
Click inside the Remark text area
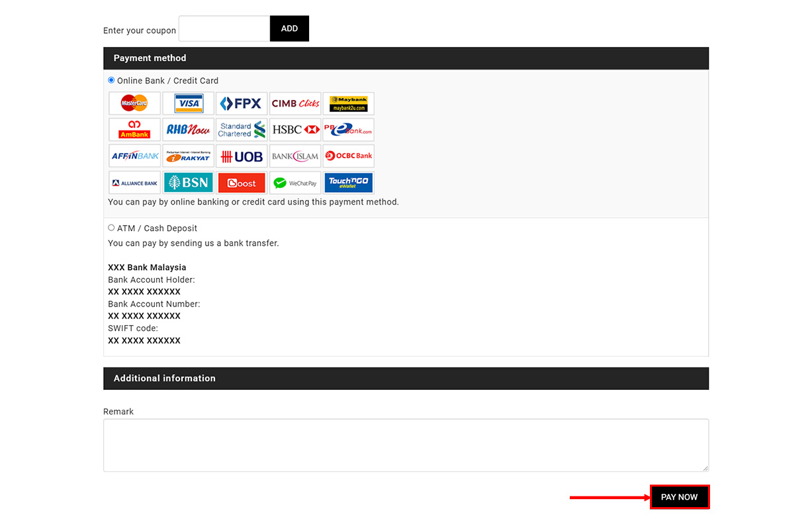point(406,445)
